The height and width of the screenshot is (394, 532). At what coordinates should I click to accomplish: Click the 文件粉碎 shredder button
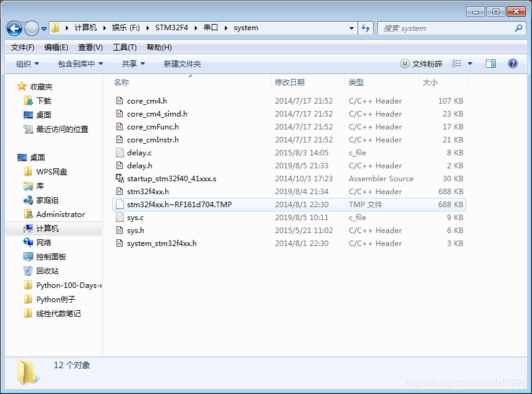(421, 64)
